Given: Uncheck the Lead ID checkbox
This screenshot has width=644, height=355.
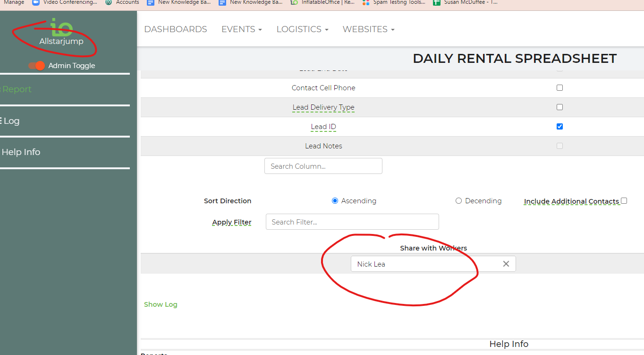Looking at the screenshot, I should 559,127.
